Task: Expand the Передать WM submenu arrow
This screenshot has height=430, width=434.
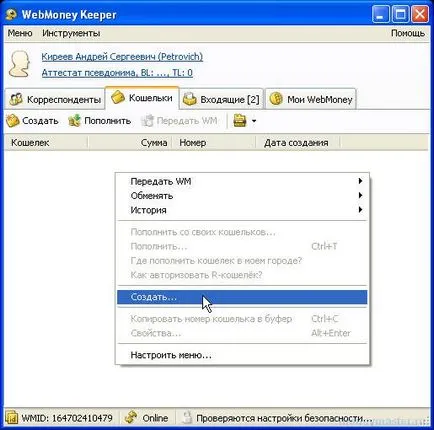Action: [x=360, y=181]
